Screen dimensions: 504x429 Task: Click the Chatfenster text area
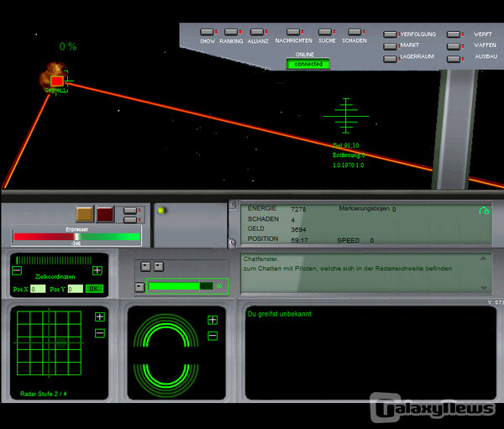pyautogui.click(x=366, y=273)
